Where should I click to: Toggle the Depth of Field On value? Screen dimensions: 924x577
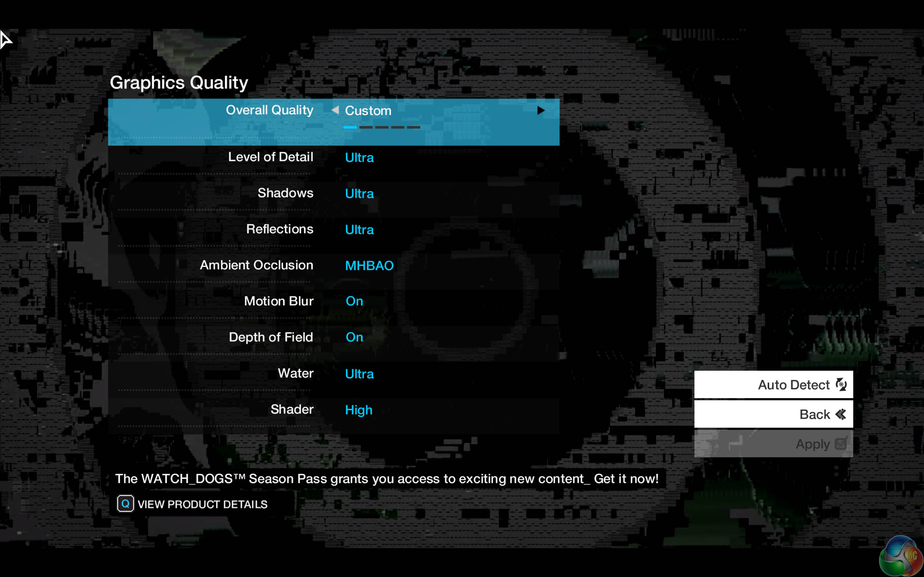(x=354, y=337)
